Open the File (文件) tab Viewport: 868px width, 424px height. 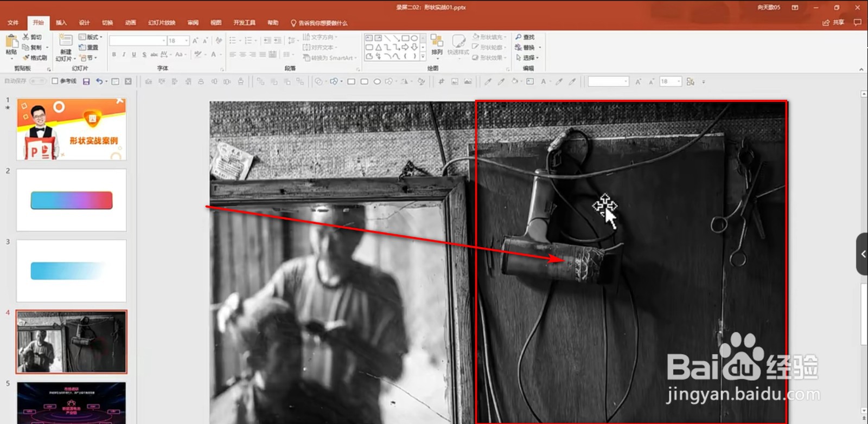click(13, 23)
